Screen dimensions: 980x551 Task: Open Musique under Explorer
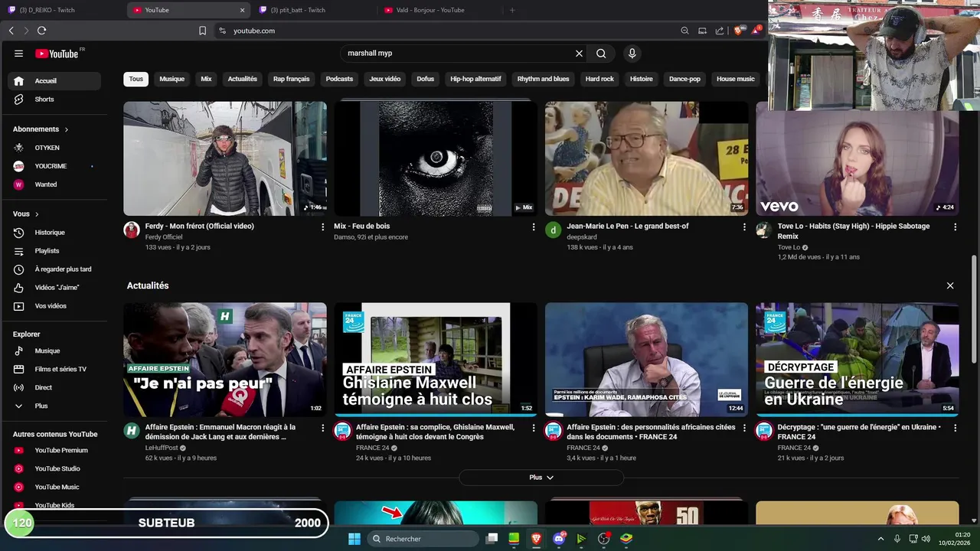click(54, 351)
